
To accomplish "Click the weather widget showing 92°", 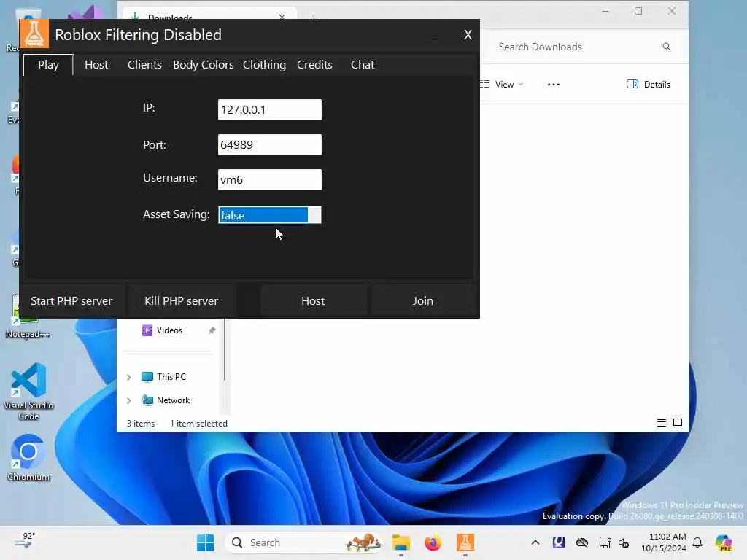I will [x=25, y=541].
